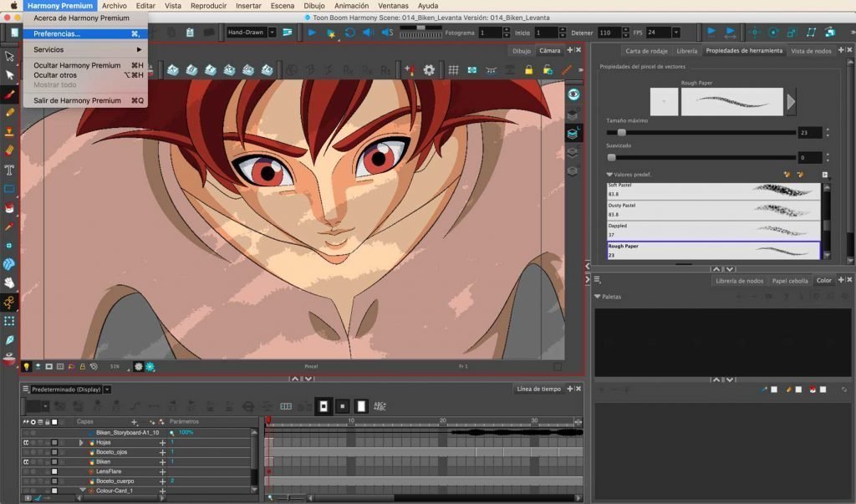Image resolution: width=856 pixels, height=504 pixels.
Task: Choose the Text tool
Action: tap(9, 170)
